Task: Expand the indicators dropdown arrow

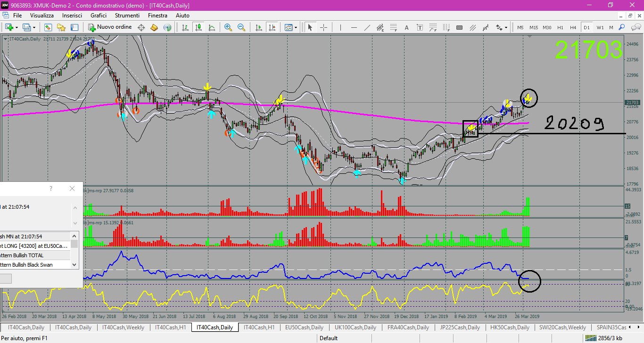Action: click(296, 27)
